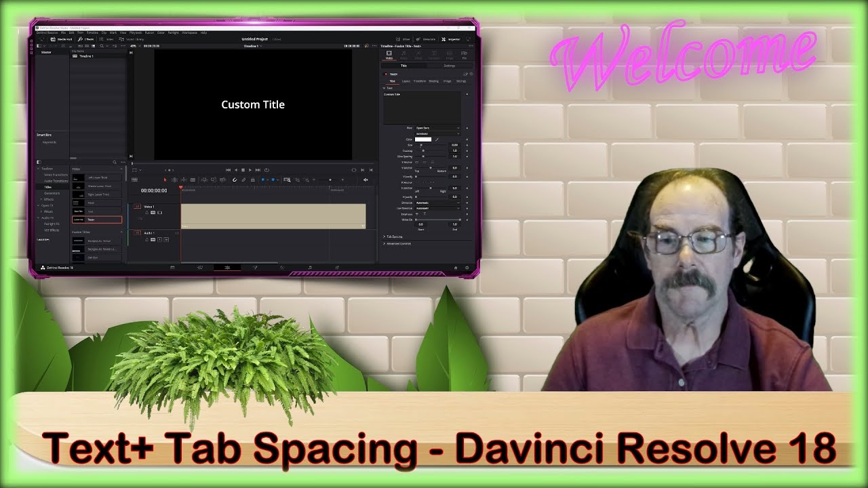
Task: Open the flag color dropdown arrow
Action: point(267,180)
